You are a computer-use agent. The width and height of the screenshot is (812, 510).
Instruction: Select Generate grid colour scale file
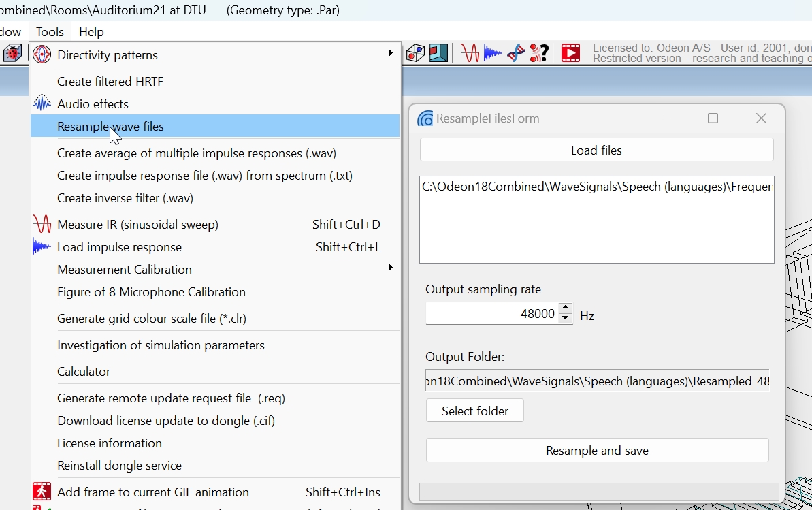pos(215,318)
